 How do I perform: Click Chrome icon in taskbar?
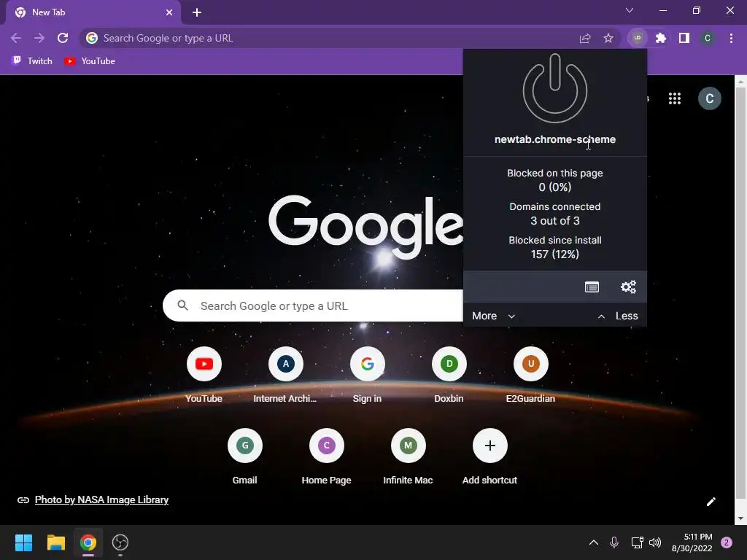[x=88, y=542]
